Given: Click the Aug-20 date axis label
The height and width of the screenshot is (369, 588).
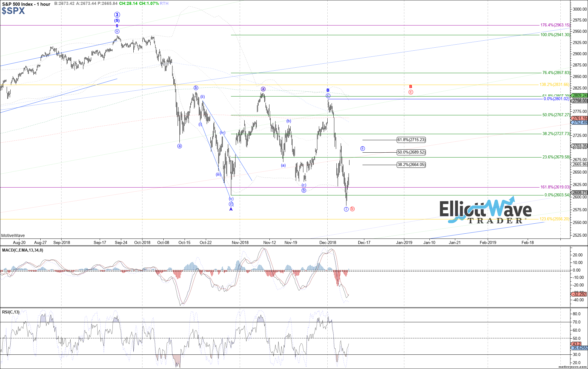Looking at the screenshot, I should click(x=19, y=242).
